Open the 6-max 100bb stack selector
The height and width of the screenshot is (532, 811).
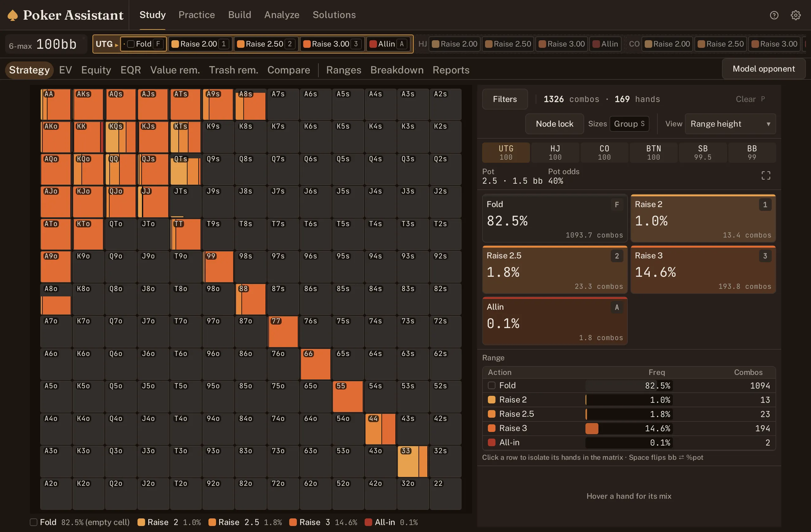tap(46, 44)
